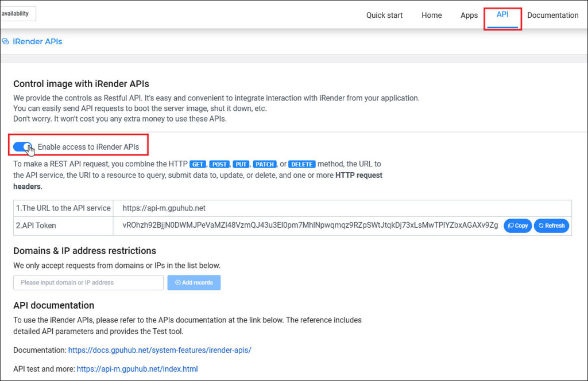Select the API tab

502,14
